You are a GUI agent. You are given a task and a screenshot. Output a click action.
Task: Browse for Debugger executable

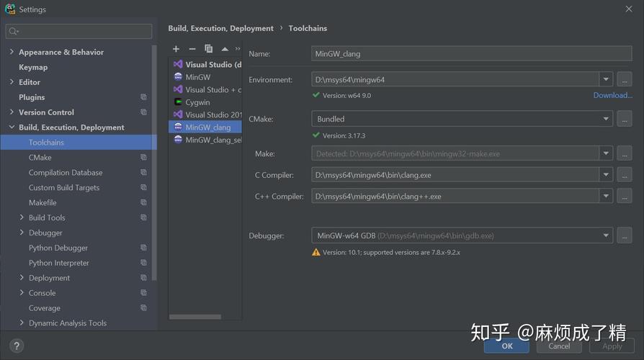[x=625, y=235]
